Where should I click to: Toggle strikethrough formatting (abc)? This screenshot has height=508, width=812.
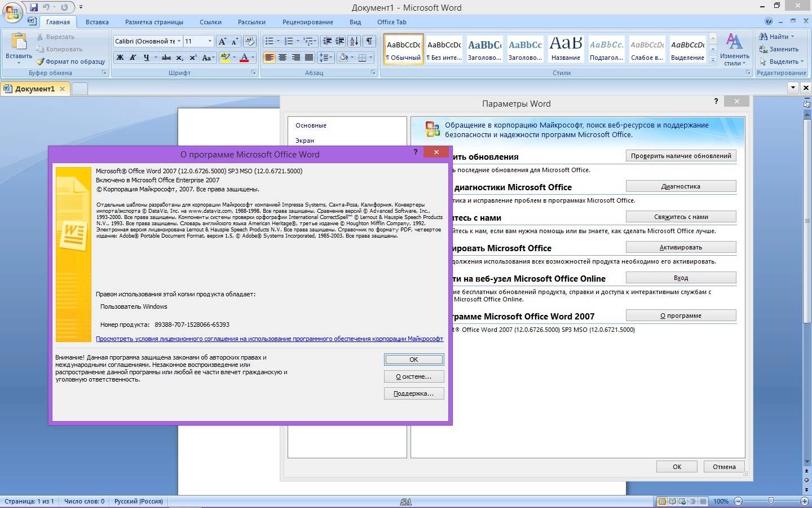(166, 58)
